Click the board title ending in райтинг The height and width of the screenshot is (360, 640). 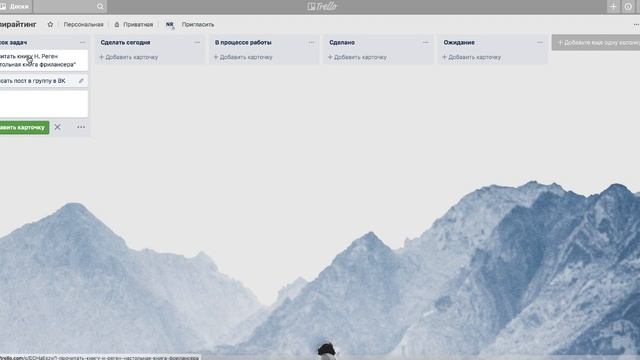[18, 24]
